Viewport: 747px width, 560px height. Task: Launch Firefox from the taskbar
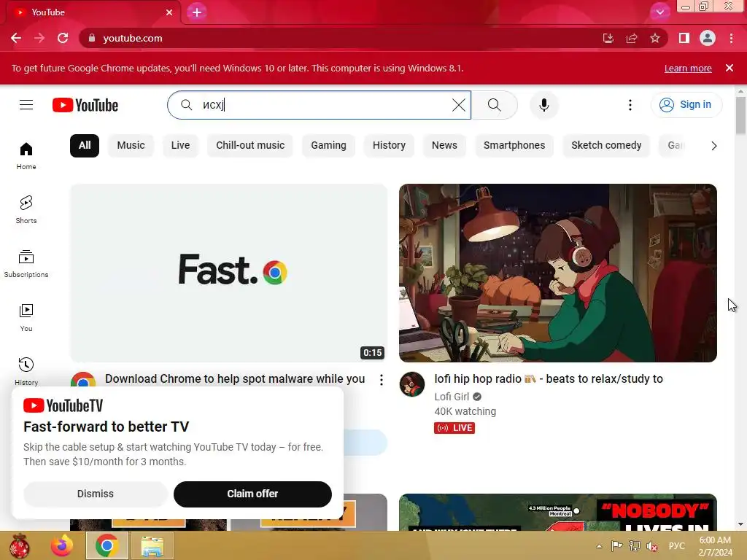tap(62, 545)
